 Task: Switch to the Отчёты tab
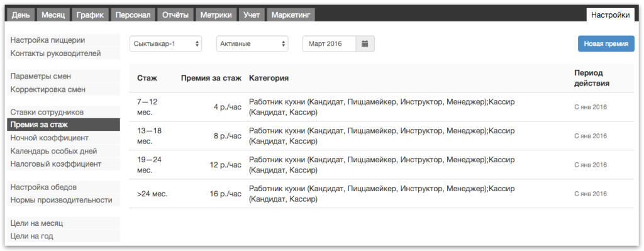click(x=175, y=15)
